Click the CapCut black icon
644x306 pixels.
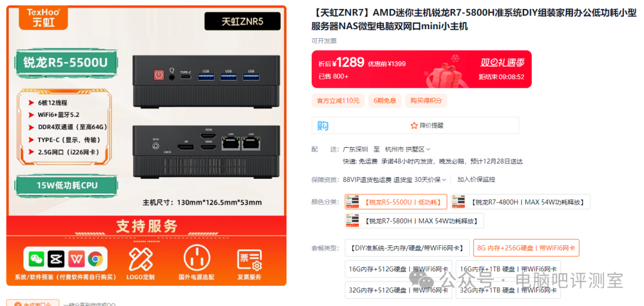(x=56, y=259)
